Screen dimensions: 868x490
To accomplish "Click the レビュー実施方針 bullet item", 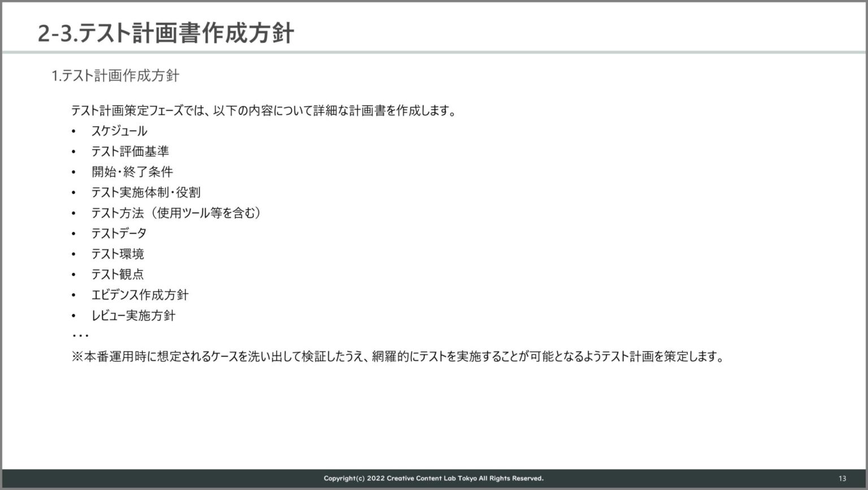I will pos(133,315).
